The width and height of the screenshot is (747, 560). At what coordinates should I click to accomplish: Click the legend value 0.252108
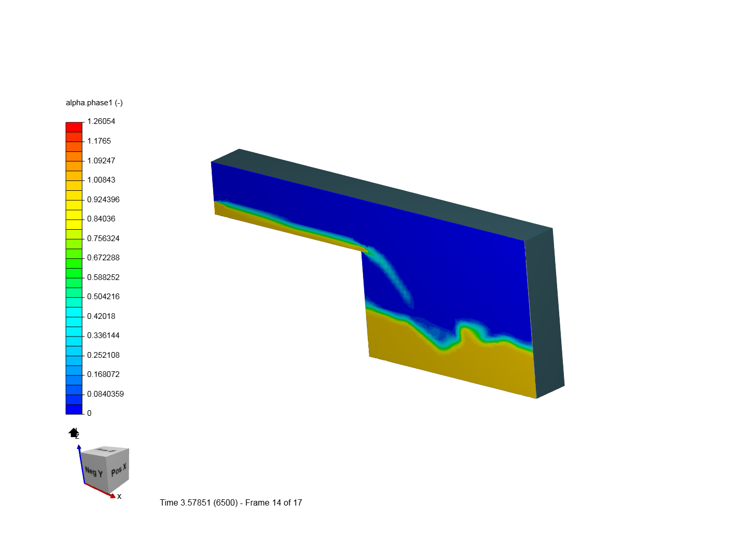click(x=103, y=355)
